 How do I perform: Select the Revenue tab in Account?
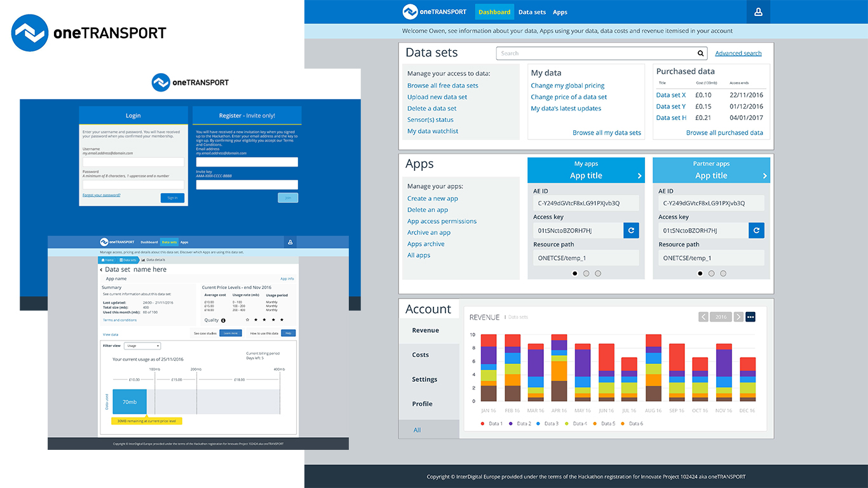pyautogui.click(x=429, y=331)
